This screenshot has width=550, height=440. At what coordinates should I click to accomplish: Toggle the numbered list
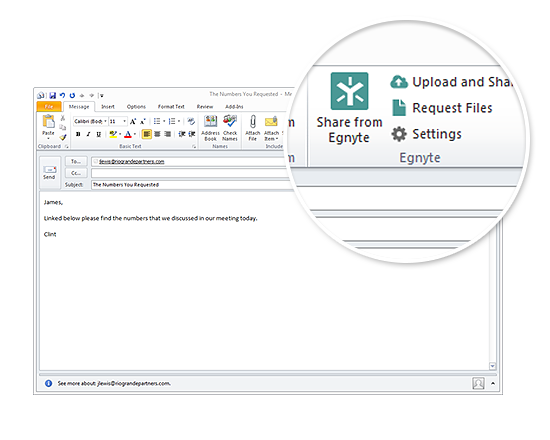(x=172, y=121)
